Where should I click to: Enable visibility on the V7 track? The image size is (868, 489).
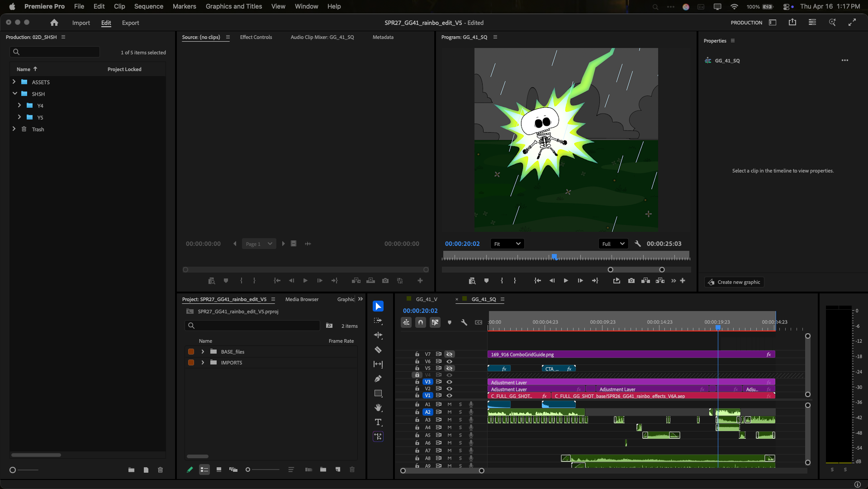[449, 354]
